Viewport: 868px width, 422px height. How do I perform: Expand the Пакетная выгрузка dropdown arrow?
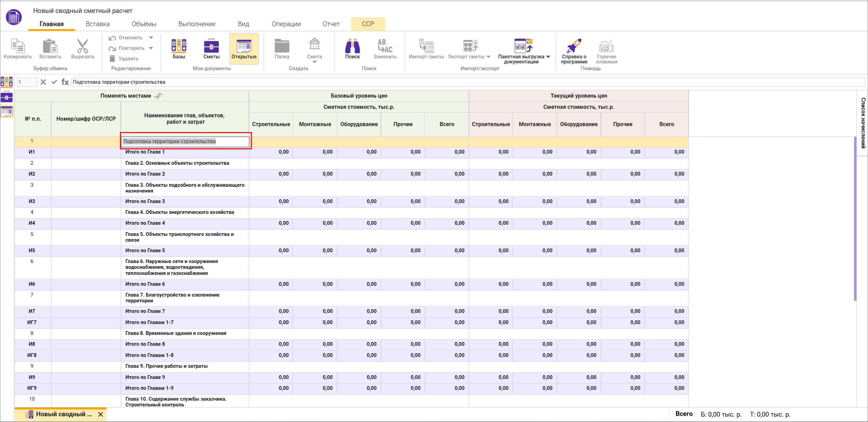(x=548, y=57)
